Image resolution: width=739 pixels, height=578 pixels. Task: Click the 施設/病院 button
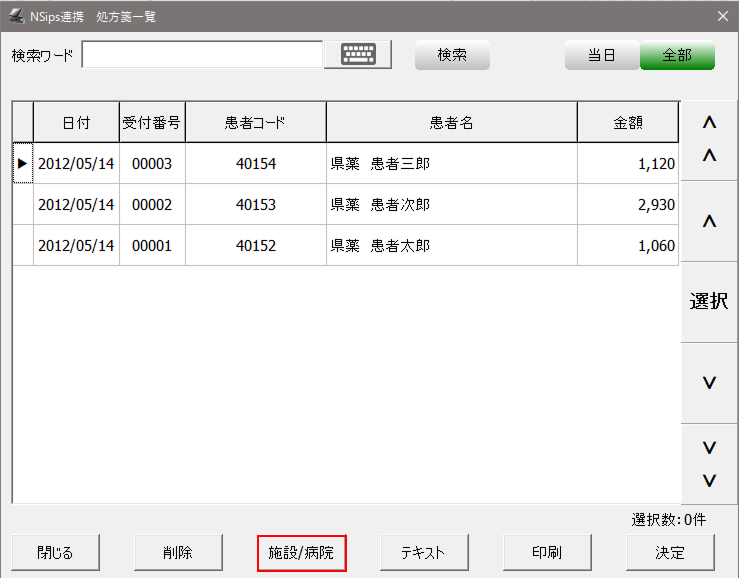301,552
